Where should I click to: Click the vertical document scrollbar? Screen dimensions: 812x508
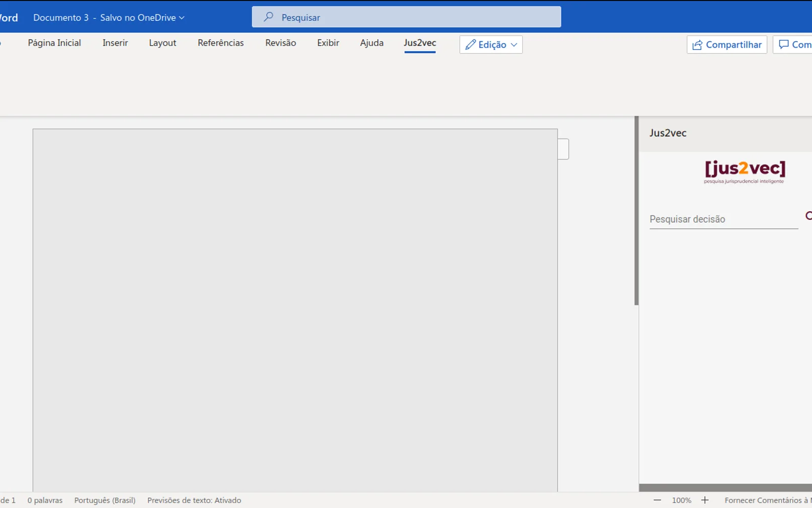pyautogui.click(x=636, y=211)
